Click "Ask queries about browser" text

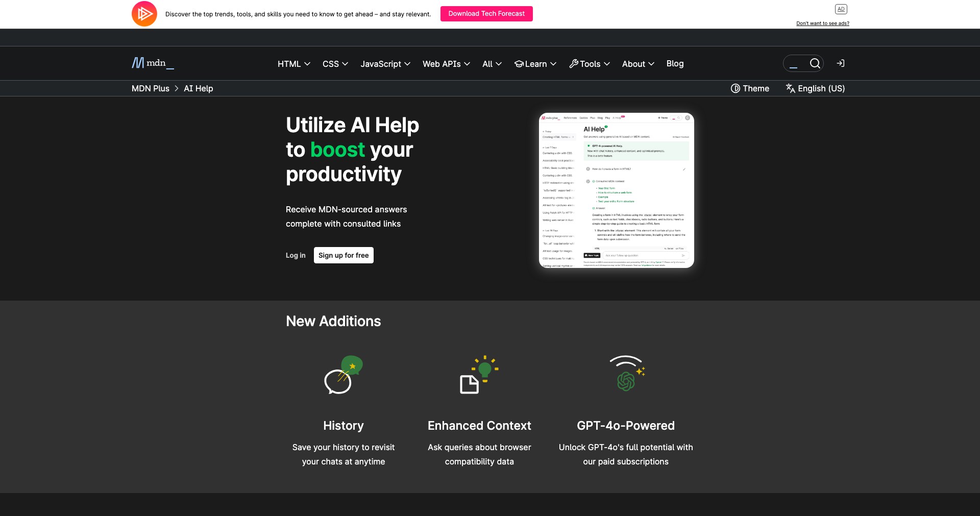click(479, 447)
